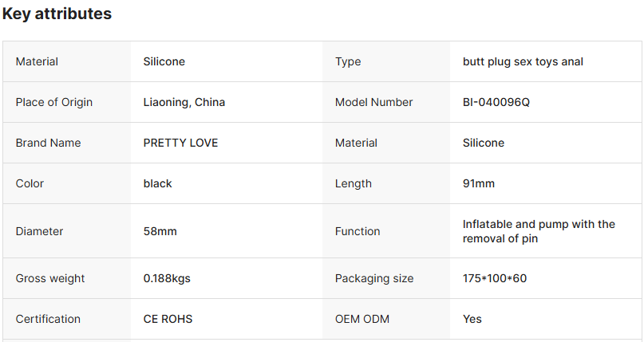This screenshot has height=342, width=644.
Task: Click the Brand Name label cell
Action: tap(67, 143)
